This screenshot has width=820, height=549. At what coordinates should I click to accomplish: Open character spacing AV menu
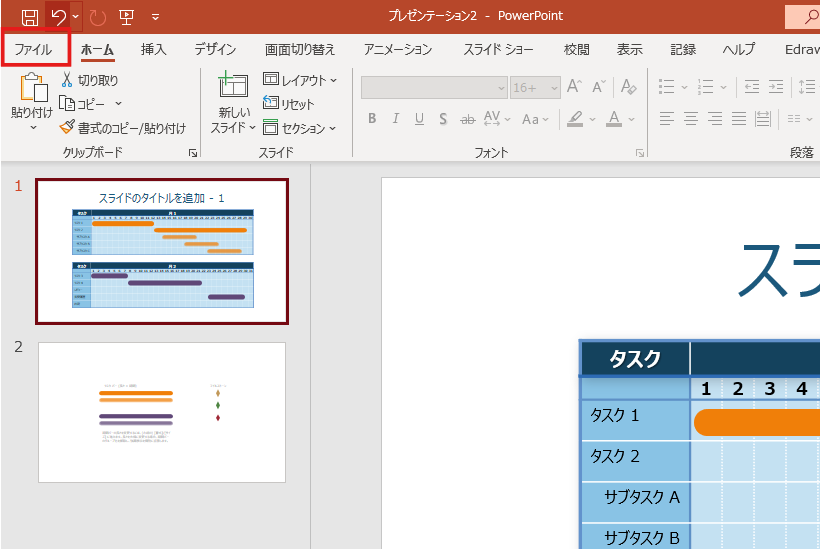pyautogui.click(x=496, y=119)
